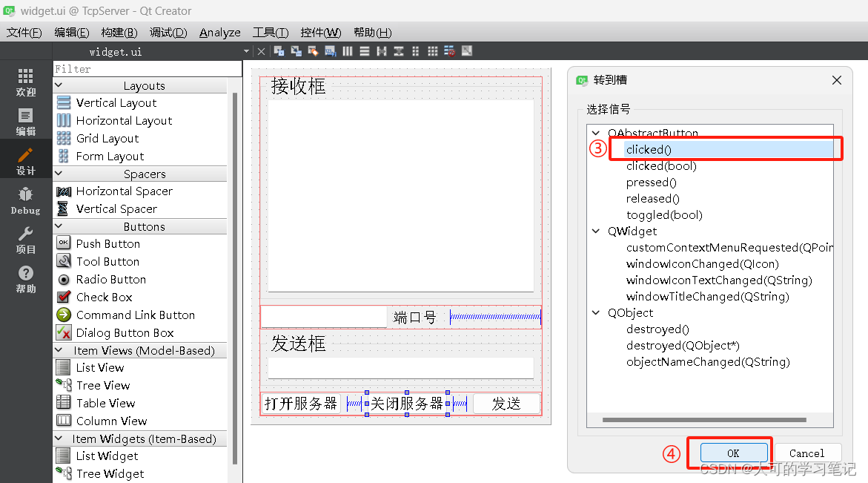Apply Lay Out Horizontally from the toolbar

pyautogui.click(x=346, y=50)
